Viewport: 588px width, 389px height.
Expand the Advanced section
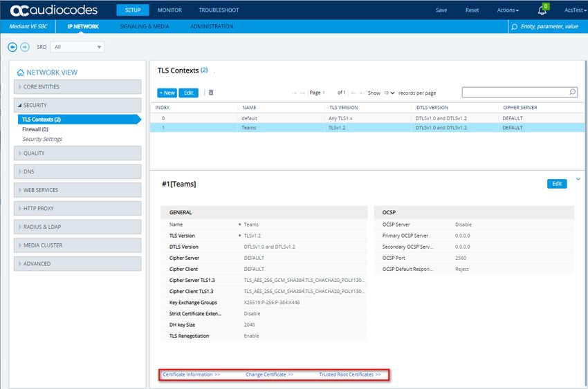(77, 263)
